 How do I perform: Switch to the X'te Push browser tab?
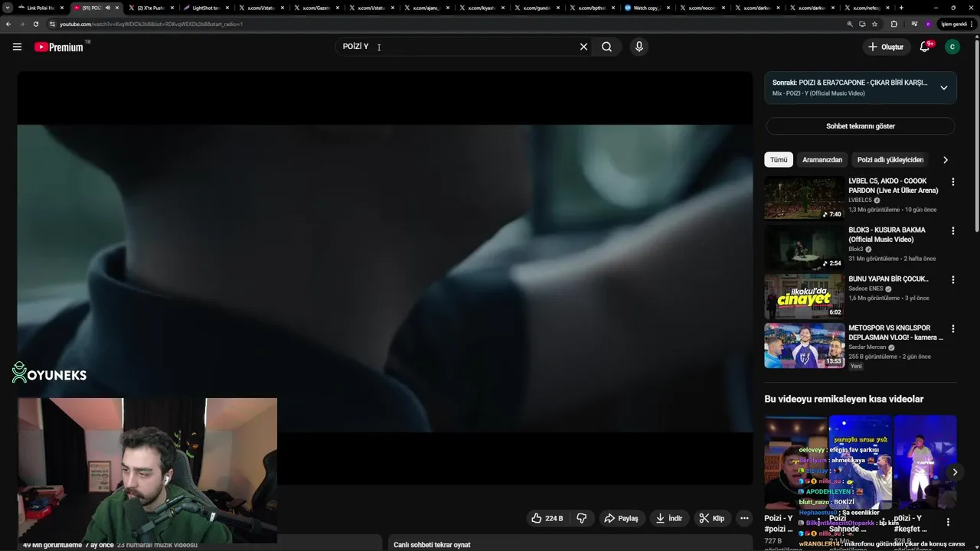[x=150, y=8]
